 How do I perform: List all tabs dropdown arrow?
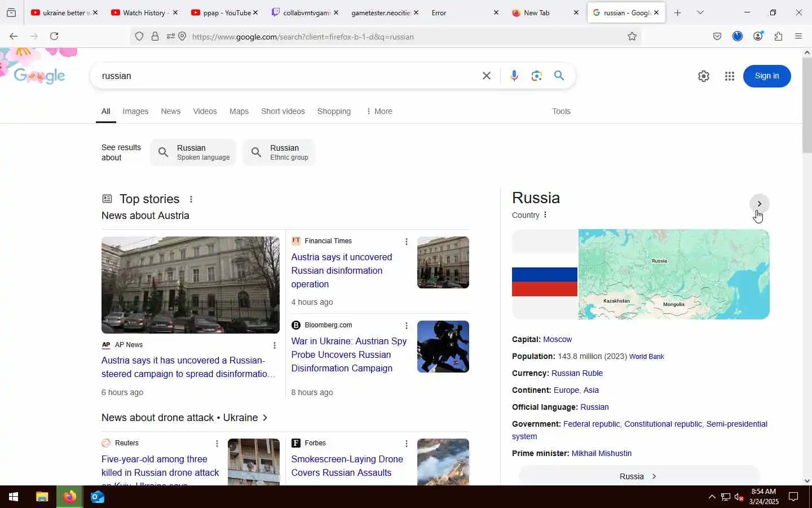[x=700, y=12]
